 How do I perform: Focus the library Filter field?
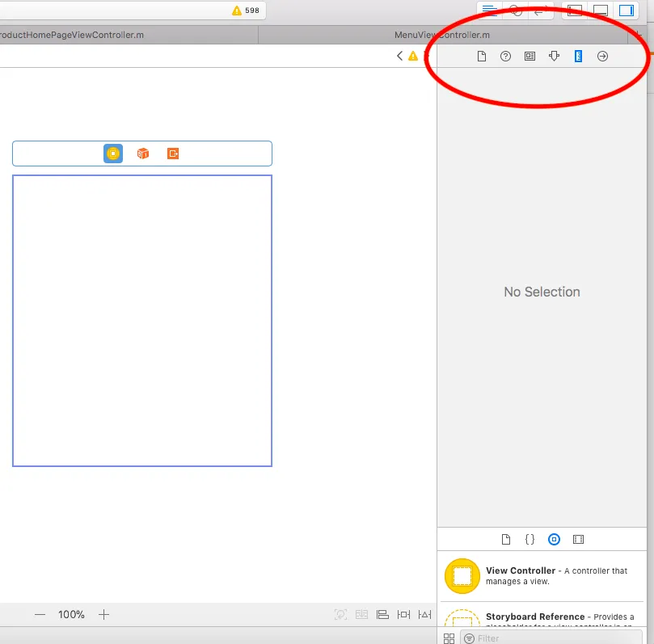551,638
